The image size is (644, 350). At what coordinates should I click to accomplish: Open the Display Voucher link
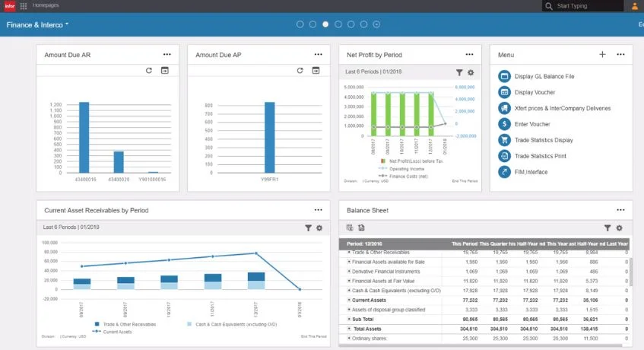point(535,92)
